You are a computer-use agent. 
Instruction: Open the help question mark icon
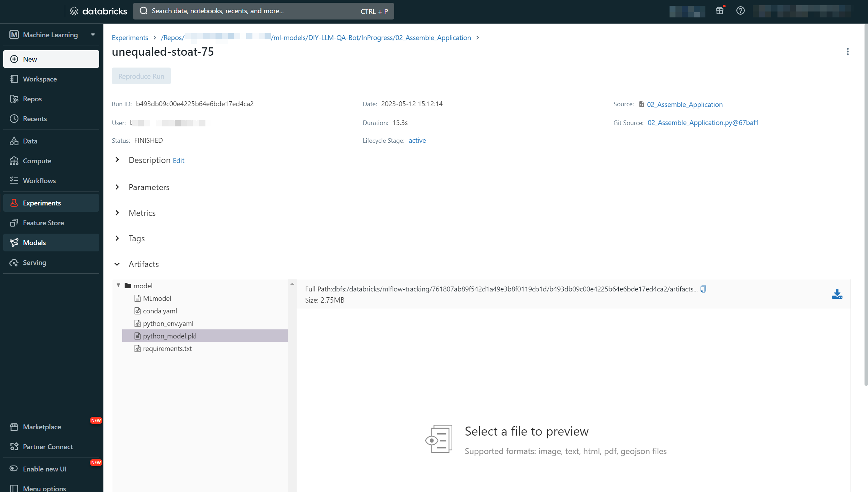coord(740,11)
